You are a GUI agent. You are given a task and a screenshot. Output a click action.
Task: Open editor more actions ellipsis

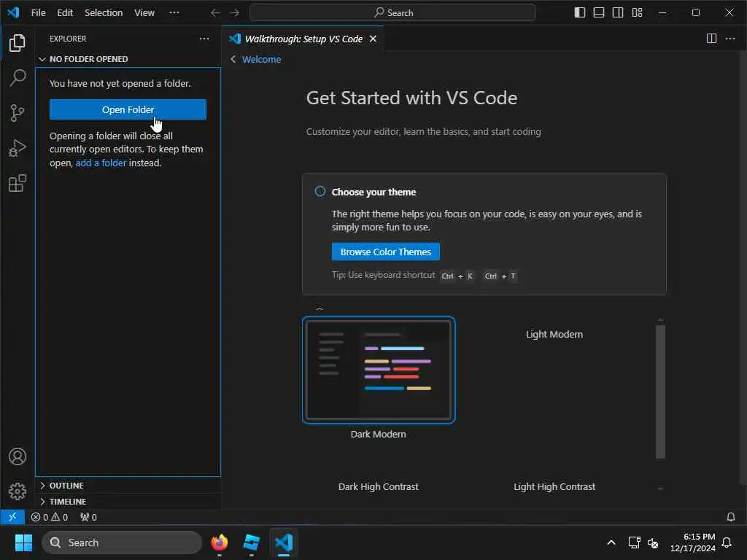[x=729, y=39]
